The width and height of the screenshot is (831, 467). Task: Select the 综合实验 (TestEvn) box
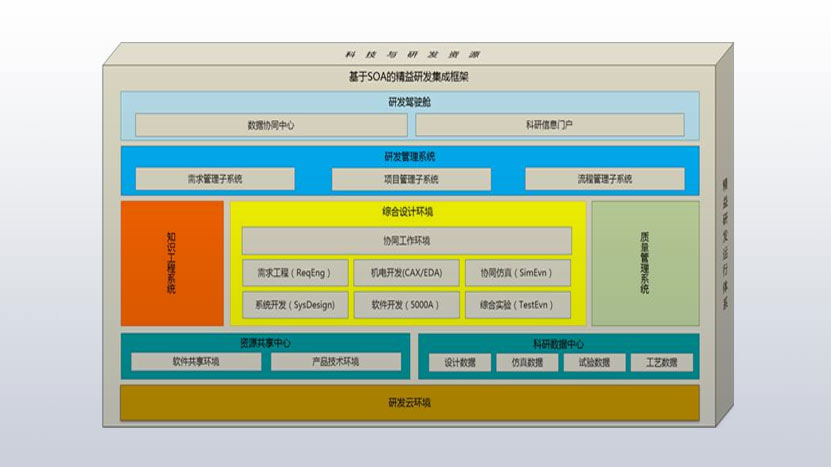(517, 305)
